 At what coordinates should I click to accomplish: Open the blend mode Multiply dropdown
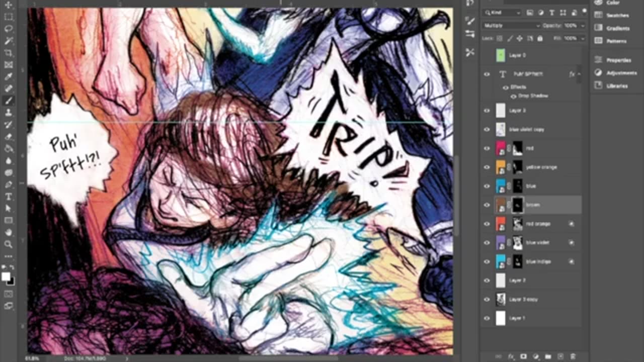tap(512, 25)
